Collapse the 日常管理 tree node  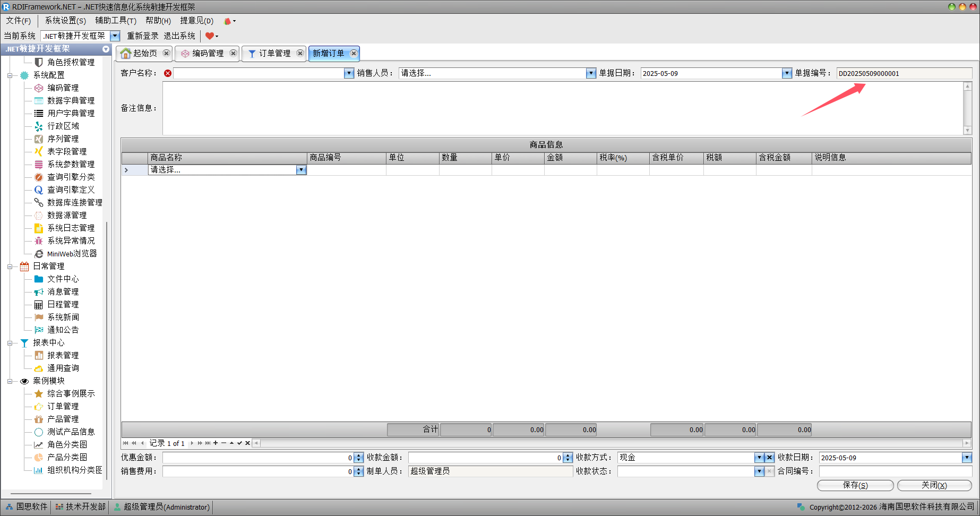10,266
